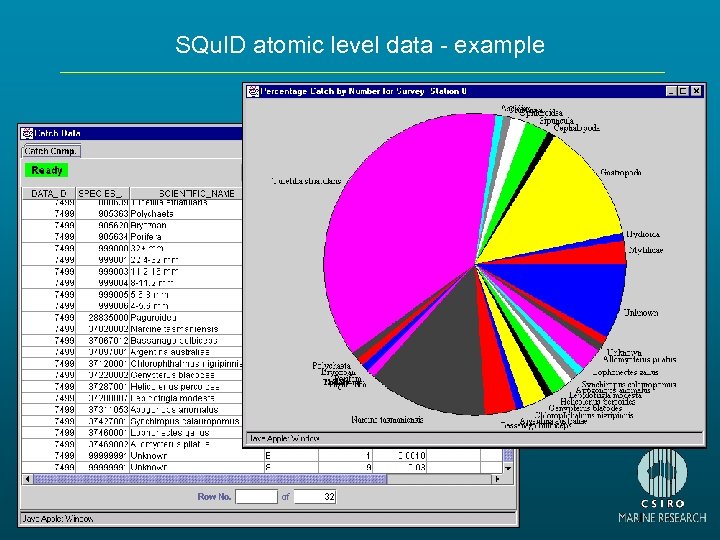Click the Catch Data window icon
Viewport: 720px width, 540px height.
point(27,134)
